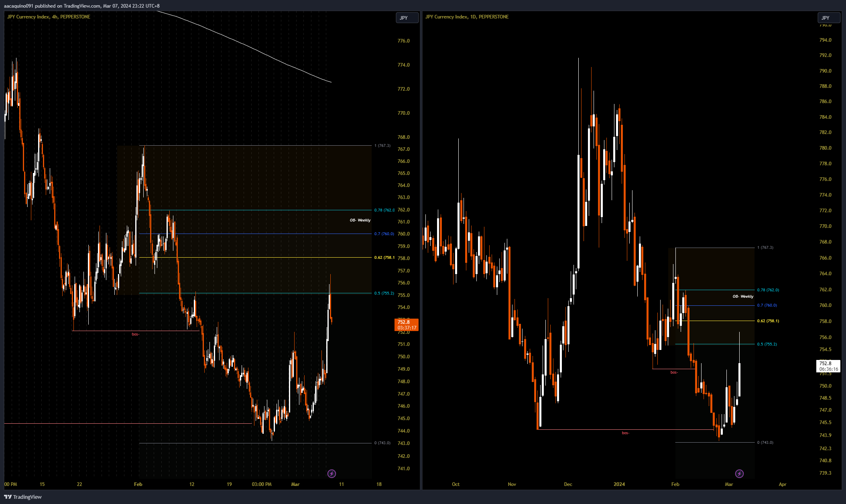This screenshot has width=846, height=504.
Task: Click the red 'bos-' label on 4h chart
Action: click(x=136, y=334)
